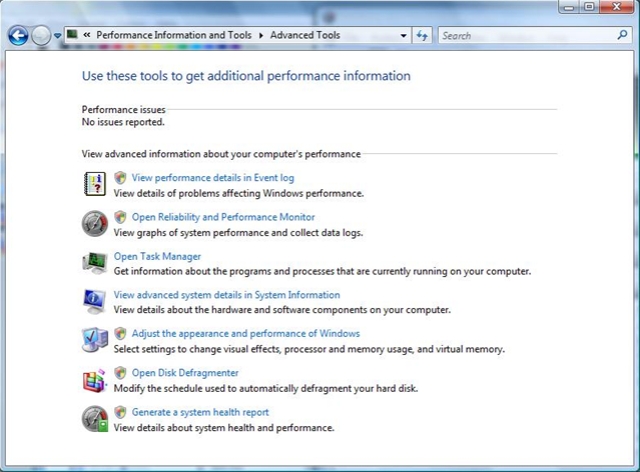Click the greyed Forward navigation button
Image resolution: width=640 pixels, height=472 pixels.
(41, 36)
